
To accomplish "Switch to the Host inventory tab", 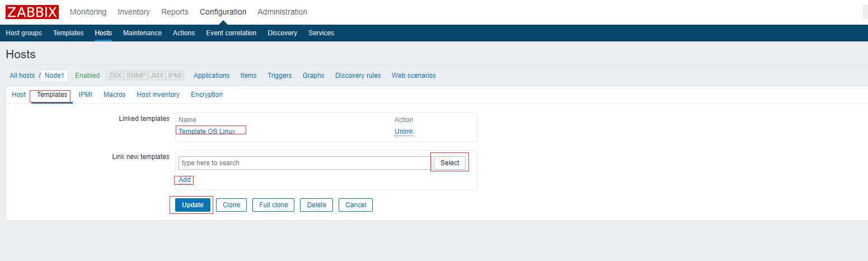I will pyautogui.click(x=158, y=95).
